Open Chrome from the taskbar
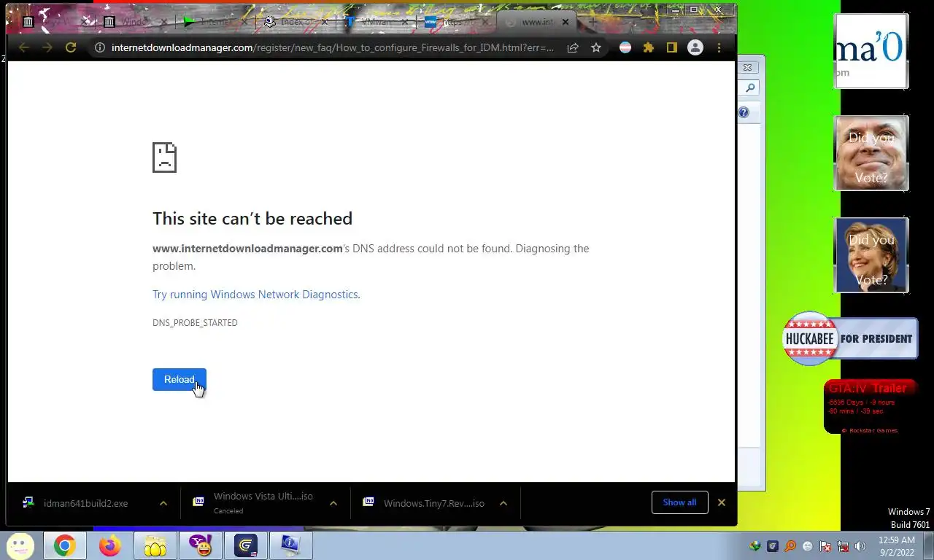This screenshot has width=934, height=560. coord(64,545)
